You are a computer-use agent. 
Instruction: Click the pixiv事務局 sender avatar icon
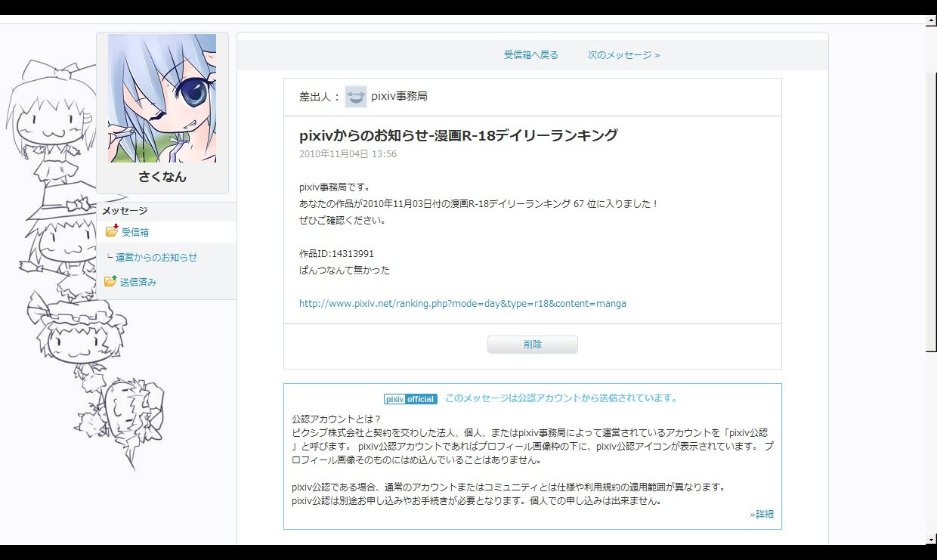tap(356, 97)
